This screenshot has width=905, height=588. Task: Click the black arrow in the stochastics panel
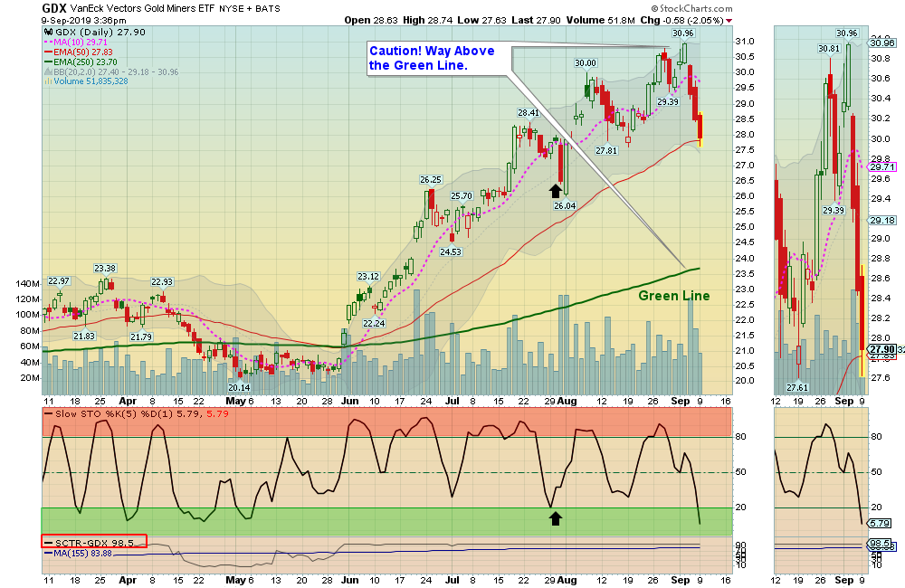coord(556,517)
